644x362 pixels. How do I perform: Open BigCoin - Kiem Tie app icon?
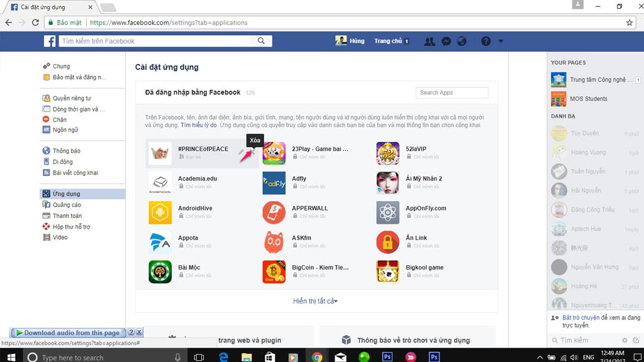[x=274, y=271]
